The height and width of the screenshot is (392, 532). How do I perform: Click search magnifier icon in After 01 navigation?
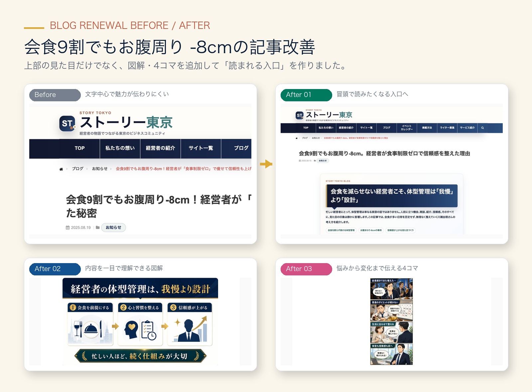coord(482,128)
